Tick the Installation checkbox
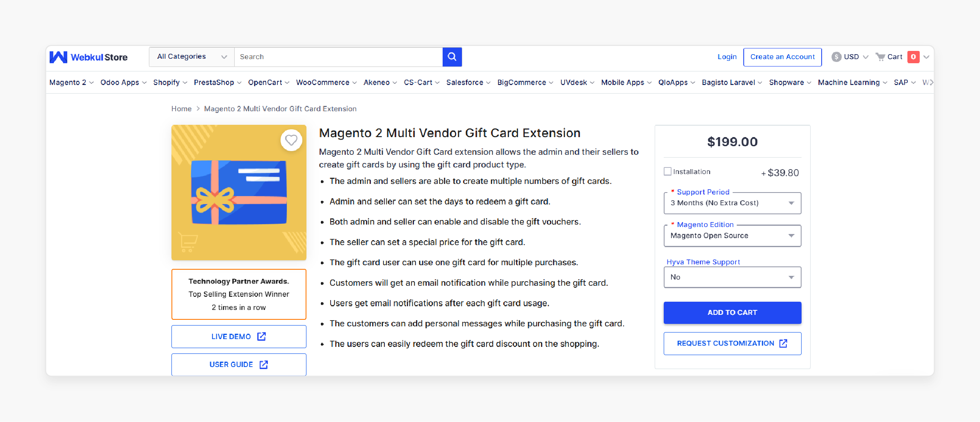980x422 pixels. tap(667, 172)
